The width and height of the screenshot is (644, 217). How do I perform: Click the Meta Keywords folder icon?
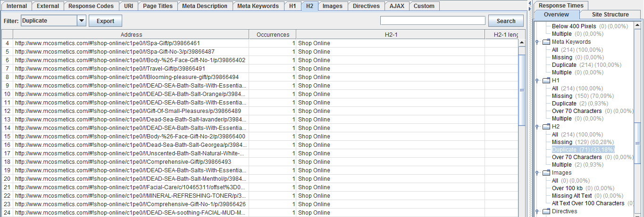tap(546, 42)
